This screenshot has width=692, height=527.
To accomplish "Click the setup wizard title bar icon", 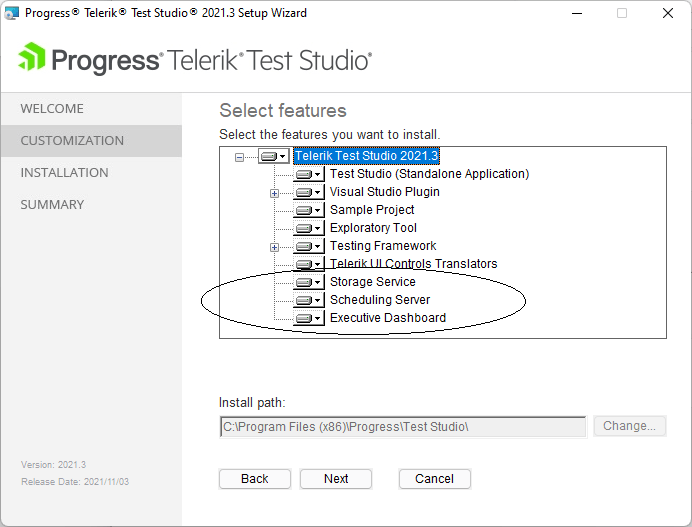I will pos(11,13).
